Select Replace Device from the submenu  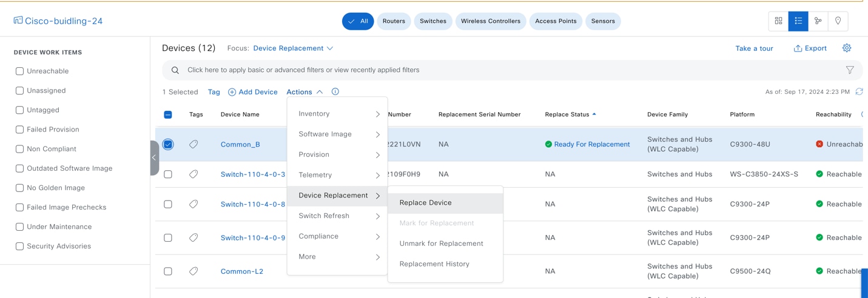click(426, 203)
